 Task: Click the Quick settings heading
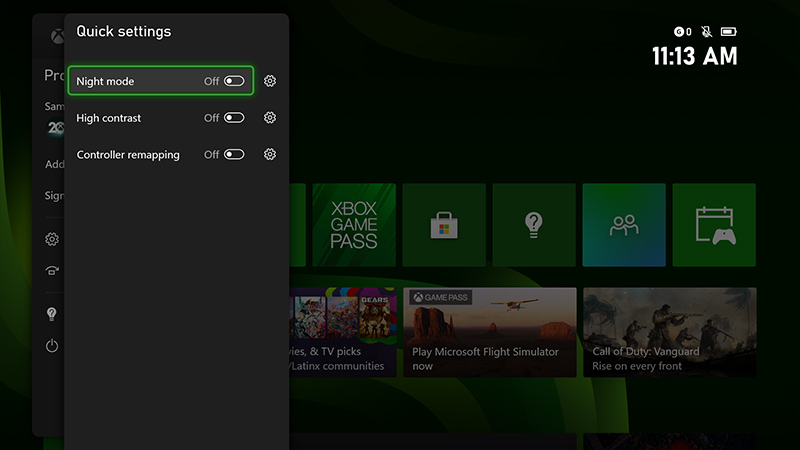click(x=124, y=32)
